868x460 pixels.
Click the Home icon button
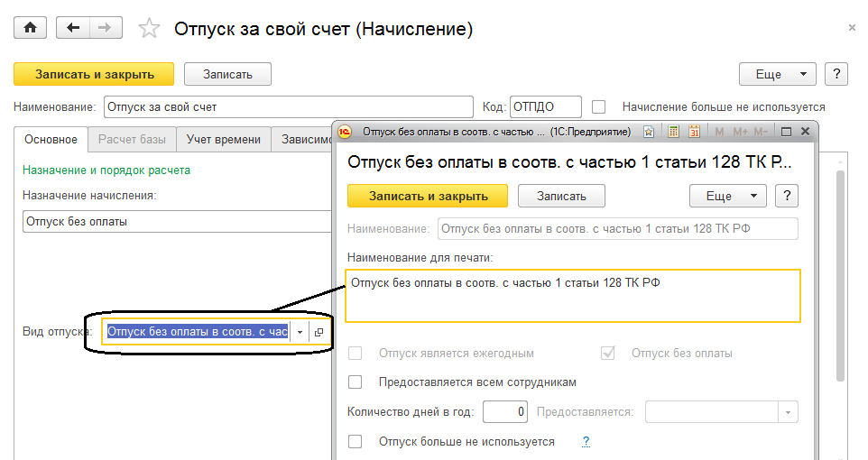click(30, 28)
